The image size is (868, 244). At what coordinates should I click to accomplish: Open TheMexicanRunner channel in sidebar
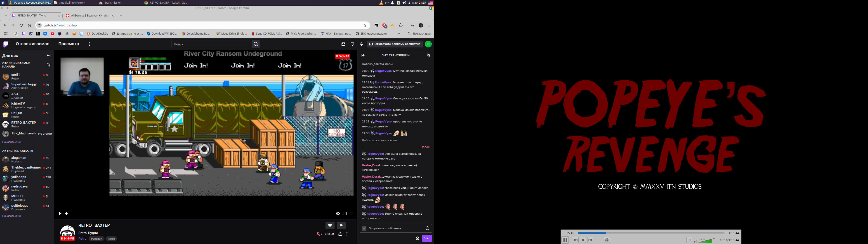click(27, 169)
